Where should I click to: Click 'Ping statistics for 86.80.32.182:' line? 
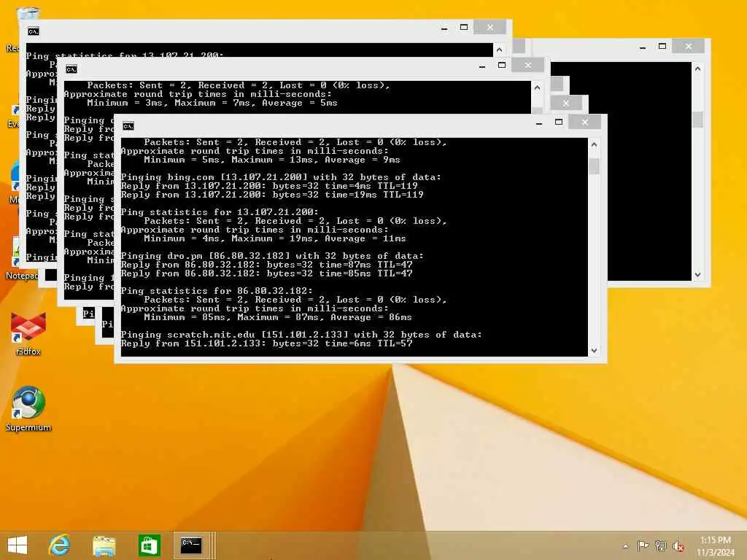217,290
